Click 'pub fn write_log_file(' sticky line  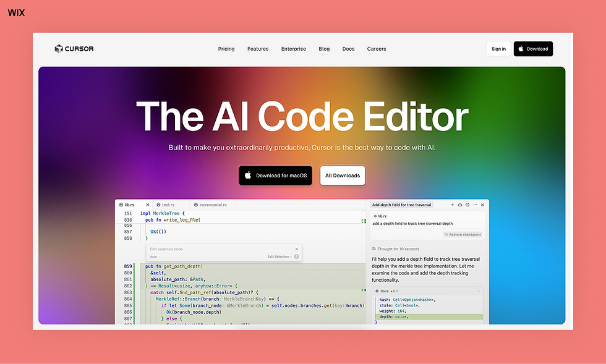[x=173, y=220]
